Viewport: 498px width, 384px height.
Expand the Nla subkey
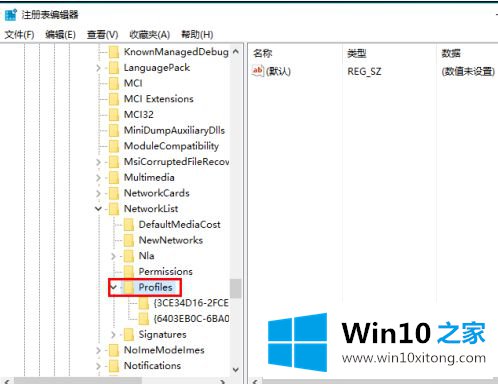(113, 256)
